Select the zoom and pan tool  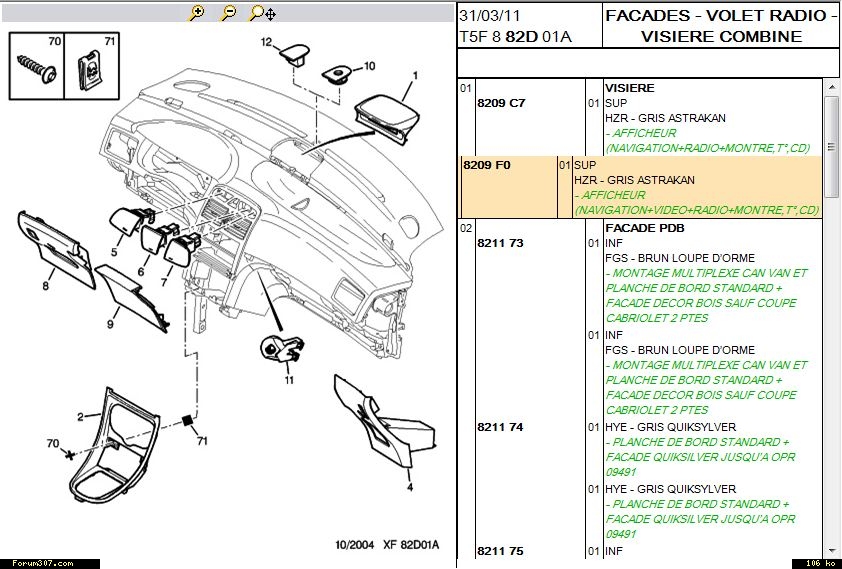[263, 13]
